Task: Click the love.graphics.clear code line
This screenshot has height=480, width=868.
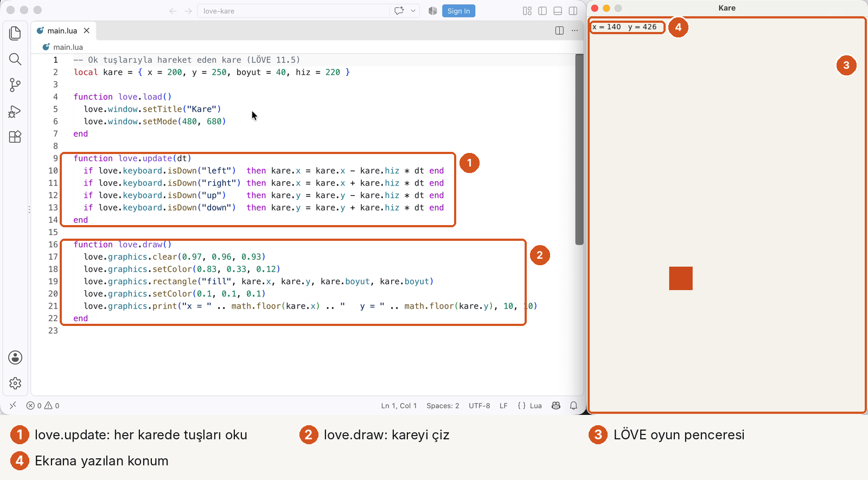Action: (175, 257)
